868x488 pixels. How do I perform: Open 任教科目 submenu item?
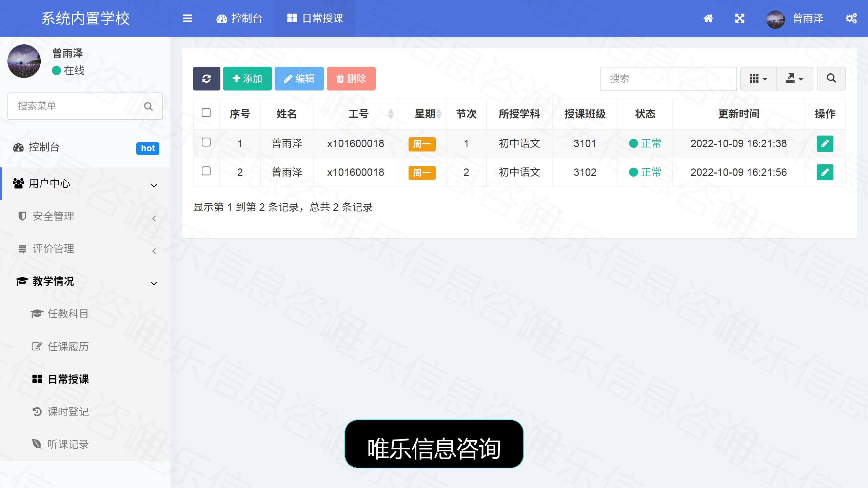coord(85,314)
